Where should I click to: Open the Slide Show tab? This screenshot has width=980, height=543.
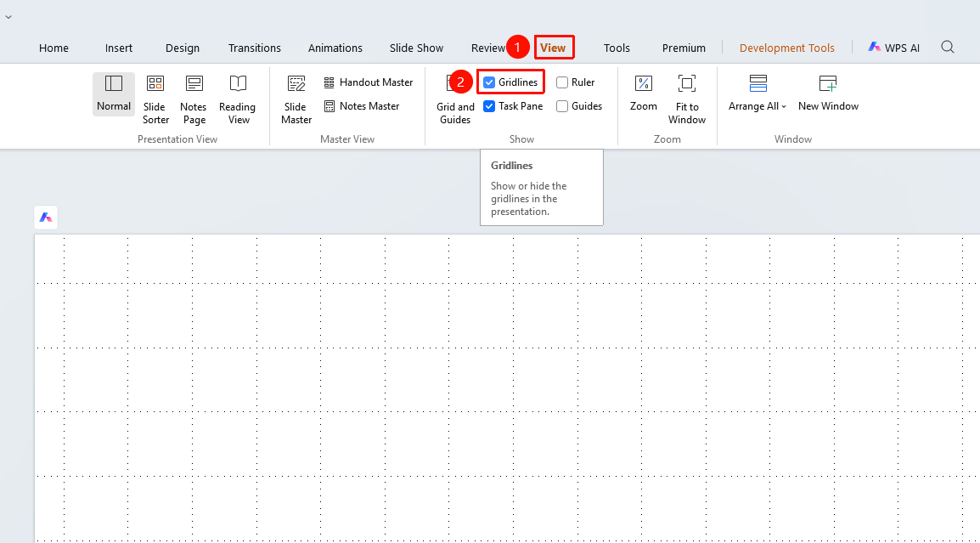pyautogui.click(x=416, y=48)
